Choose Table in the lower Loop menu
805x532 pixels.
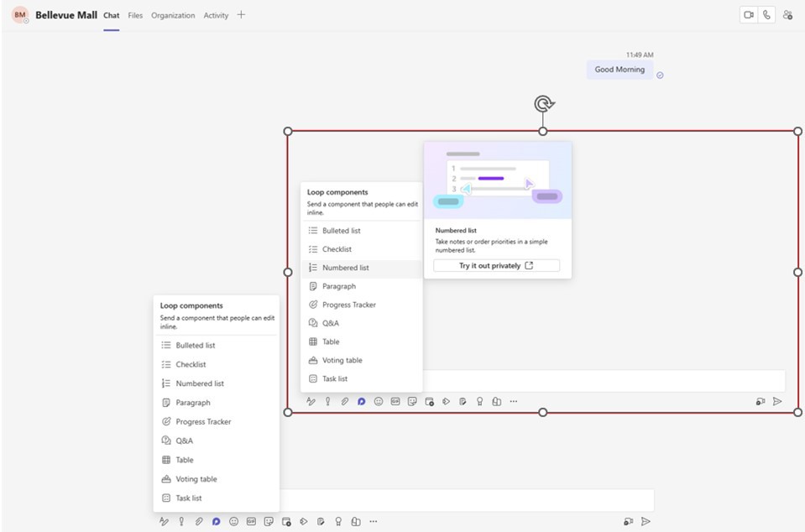pos(216,460)
